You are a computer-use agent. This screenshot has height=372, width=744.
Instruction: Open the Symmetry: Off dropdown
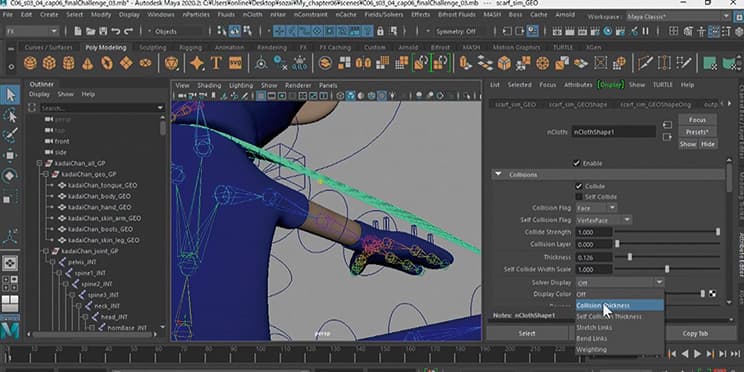click(x=456, y=31)
